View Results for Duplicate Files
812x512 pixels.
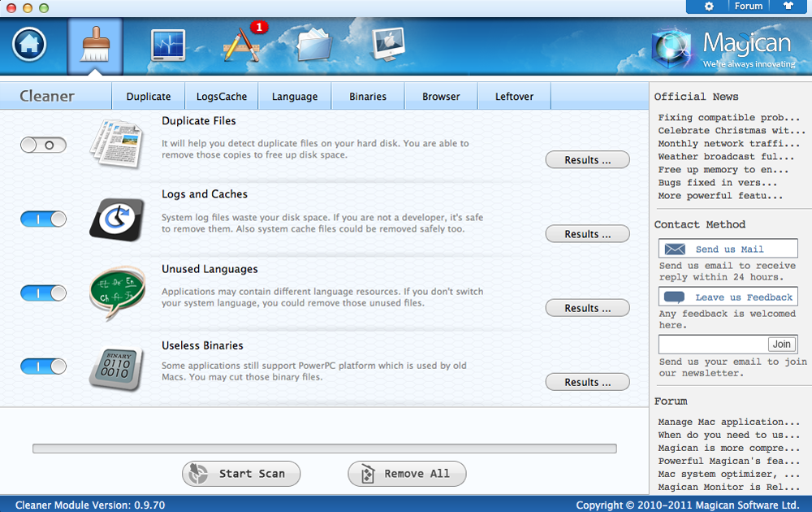(587, 160)
